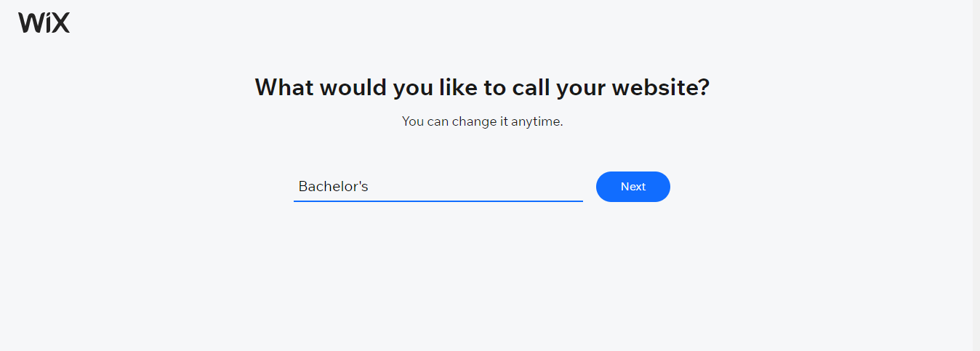The image size is (980, 351).
Task: Click the letter W in the Wix logo
Action: click(31, 23)
